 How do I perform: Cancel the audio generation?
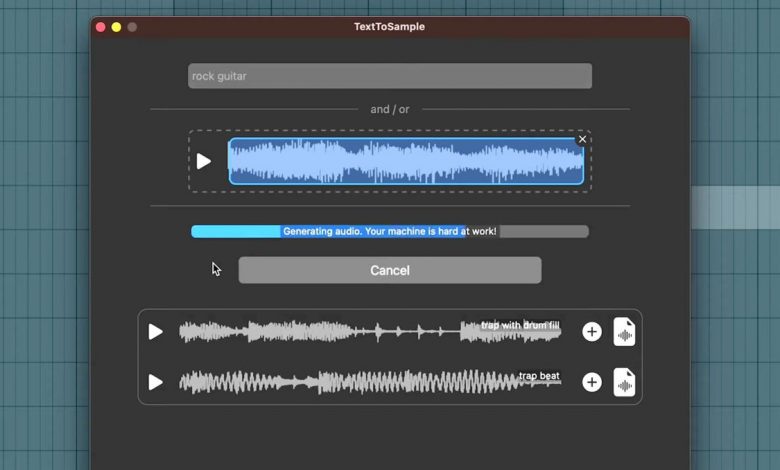pyautogui.click(x=390, y=270)
